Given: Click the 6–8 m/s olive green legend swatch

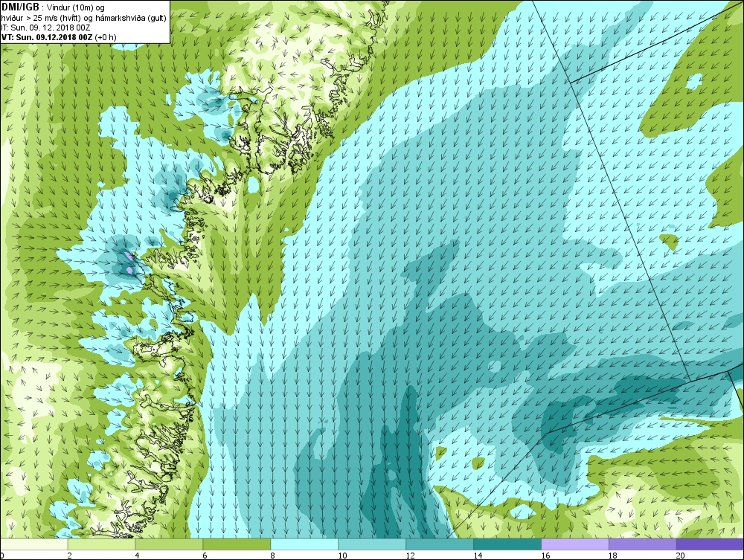Looking at the screenshot, I should [x=237, y=544].
